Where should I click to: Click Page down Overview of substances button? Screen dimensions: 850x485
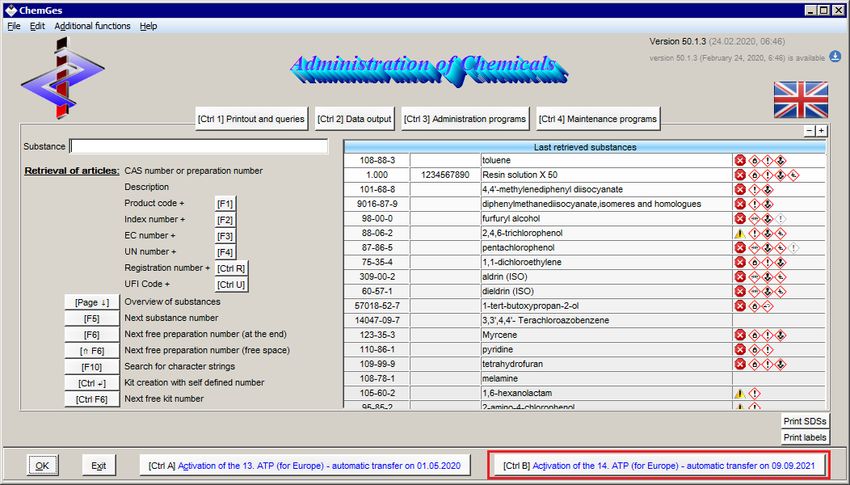(92, 302)
